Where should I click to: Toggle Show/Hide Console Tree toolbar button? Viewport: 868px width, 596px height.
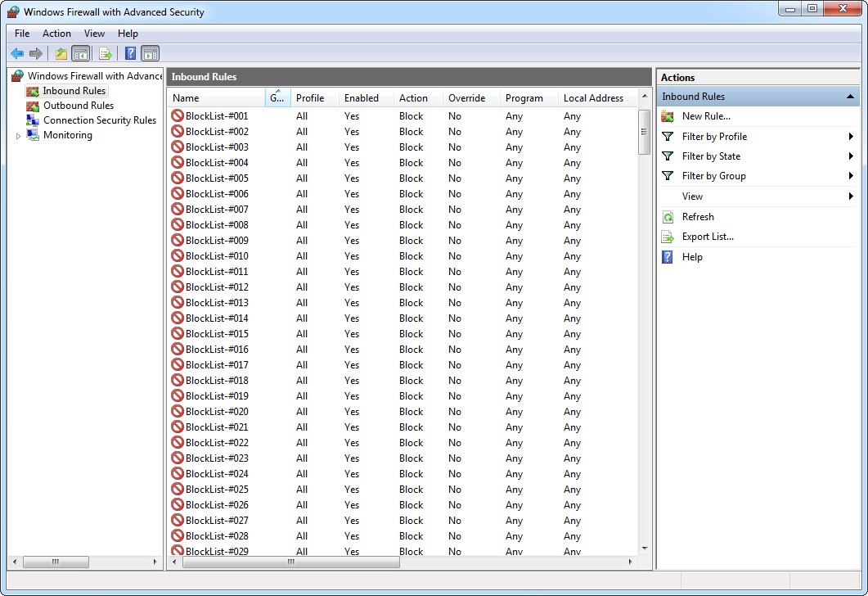point(80,54)
